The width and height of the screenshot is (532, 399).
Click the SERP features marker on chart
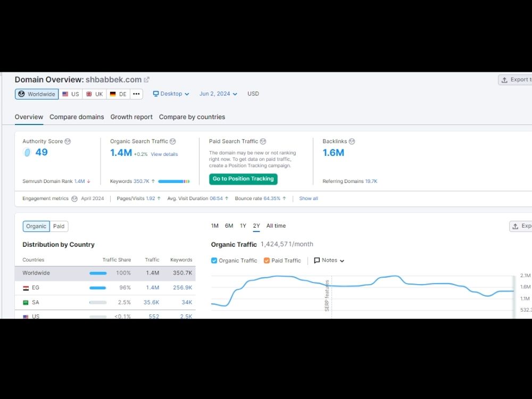click(327, 295)
